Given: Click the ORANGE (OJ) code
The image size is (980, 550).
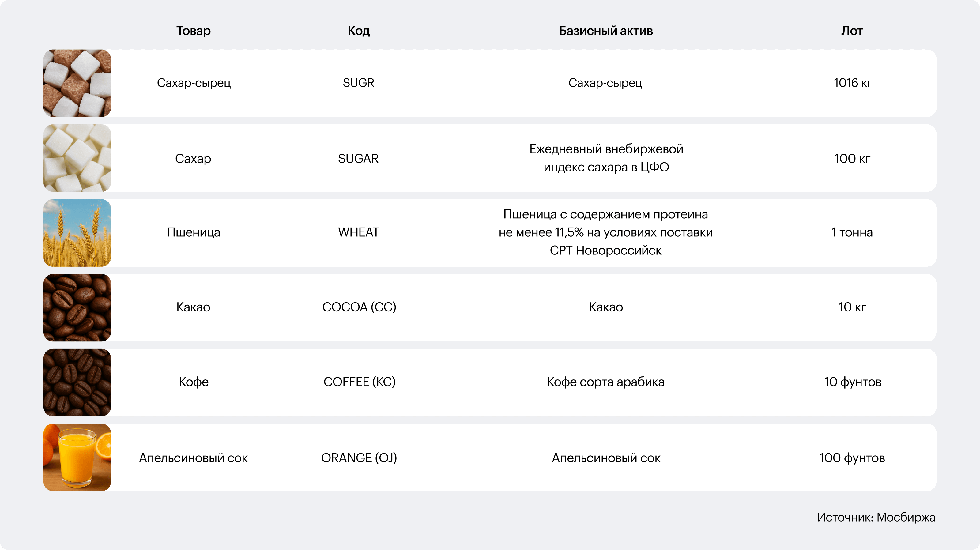Looking at the screenshot, I should point(359,458).
